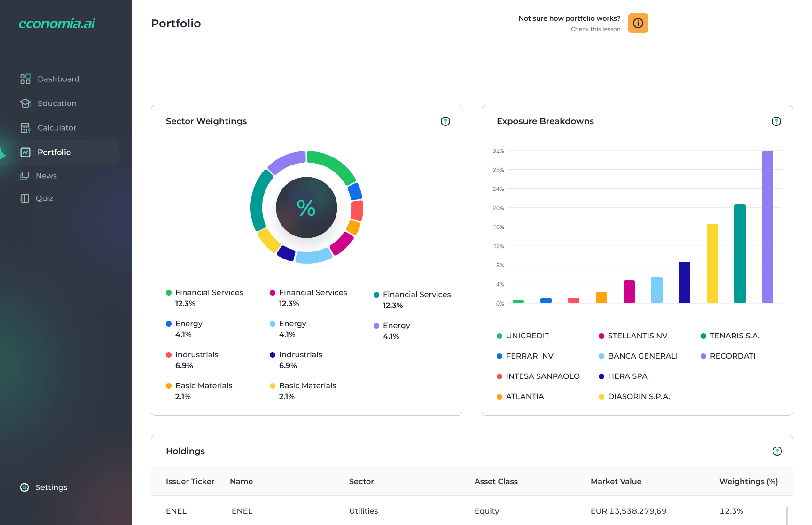Click the tall purple RECORDATI bar

point(768,227)
